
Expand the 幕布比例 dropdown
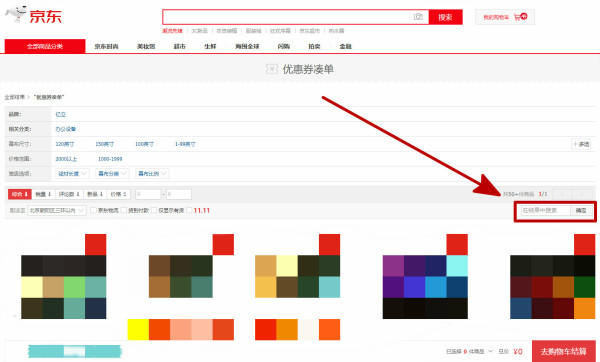click(x=152, y=174)
